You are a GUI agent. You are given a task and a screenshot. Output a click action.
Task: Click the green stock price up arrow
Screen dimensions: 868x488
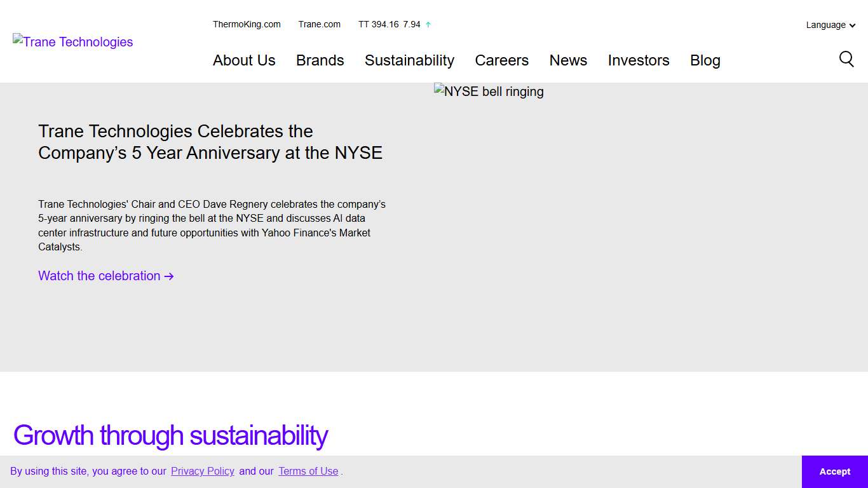click(x=428, y=24)
